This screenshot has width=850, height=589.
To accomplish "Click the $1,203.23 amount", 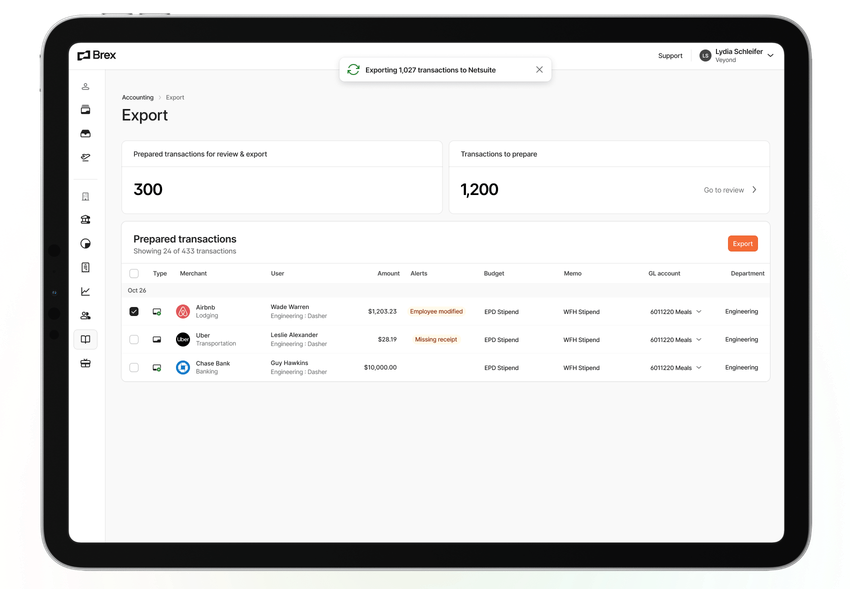I will (382, 312).
